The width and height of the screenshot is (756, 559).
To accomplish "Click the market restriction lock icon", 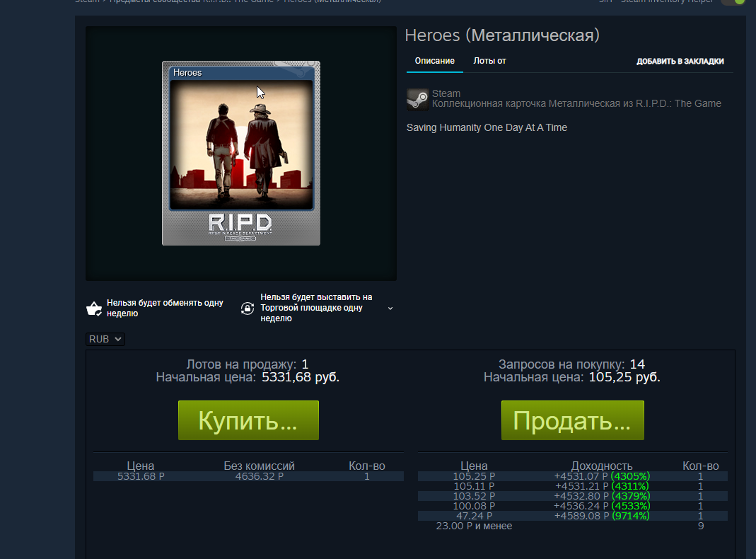I will click(248, 309).
